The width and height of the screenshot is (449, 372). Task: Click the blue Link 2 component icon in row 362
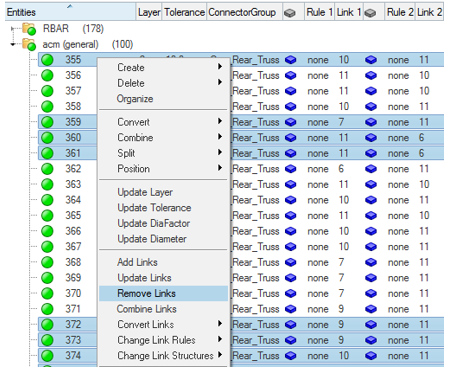point(371,169)
